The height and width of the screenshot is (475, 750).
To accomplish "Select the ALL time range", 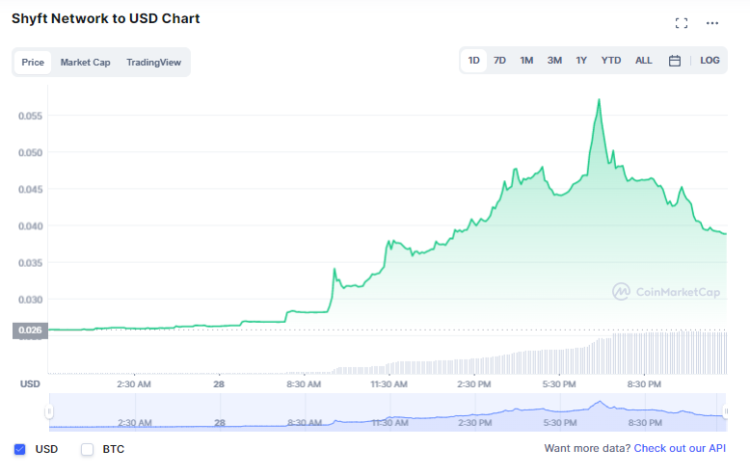I will [643, 60].
